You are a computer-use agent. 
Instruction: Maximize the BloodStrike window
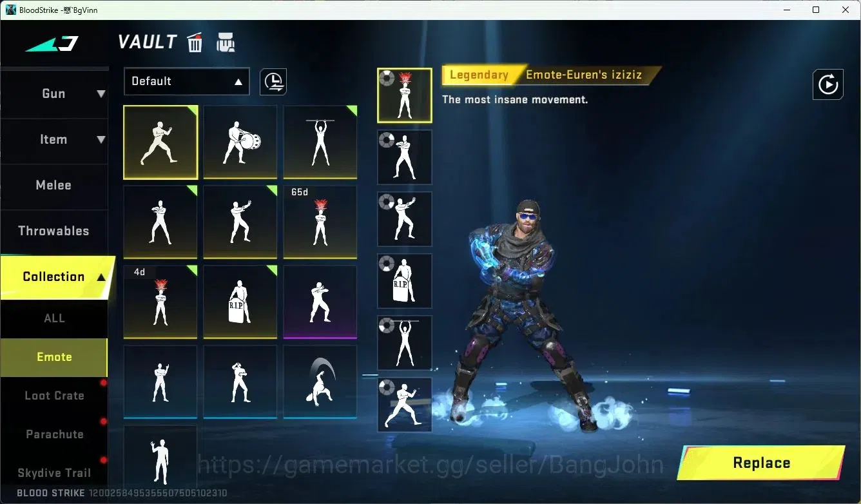tap(816, 10)
